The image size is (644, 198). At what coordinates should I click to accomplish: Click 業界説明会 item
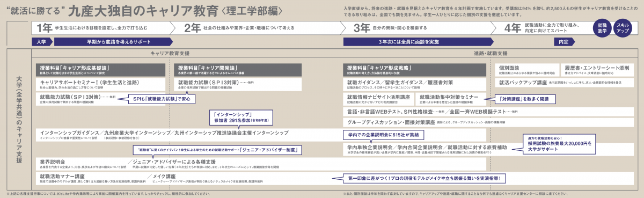[53, 160]
